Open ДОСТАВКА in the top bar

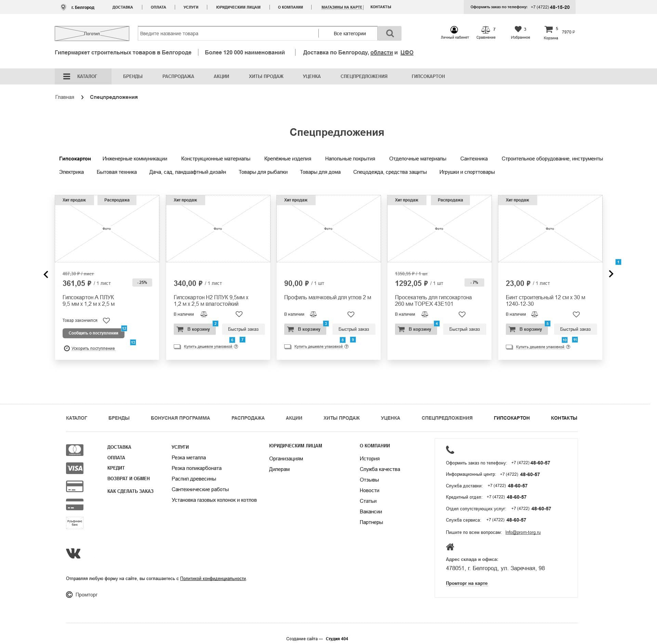pyautogui.click(x=122, y=7)
